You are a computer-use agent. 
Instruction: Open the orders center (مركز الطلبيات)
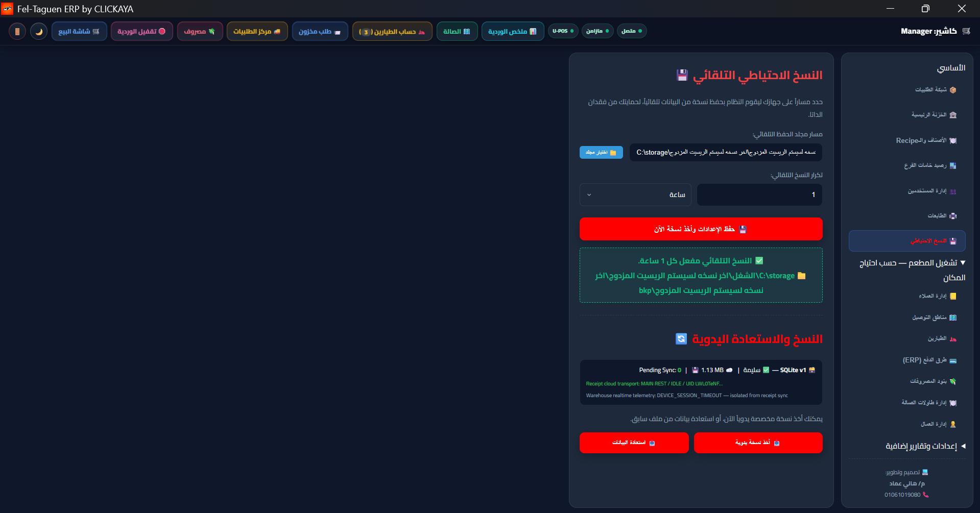pyautogui.click(x=257, y=31)
